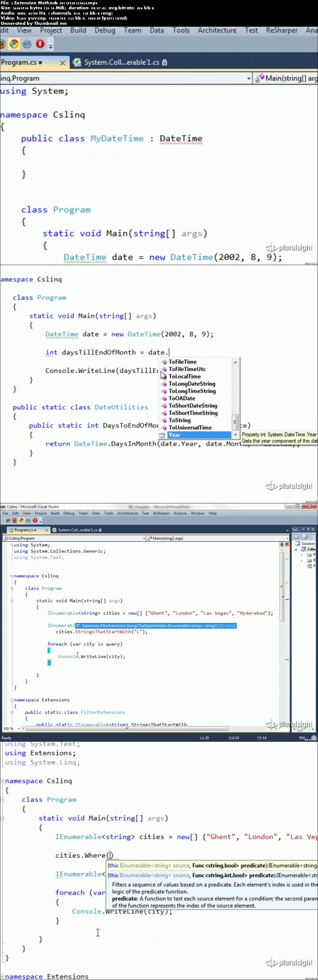318x980 pixels.
Task: Select the Func<string,int,bool> predicate overload
Action: [x=212, y=875]
